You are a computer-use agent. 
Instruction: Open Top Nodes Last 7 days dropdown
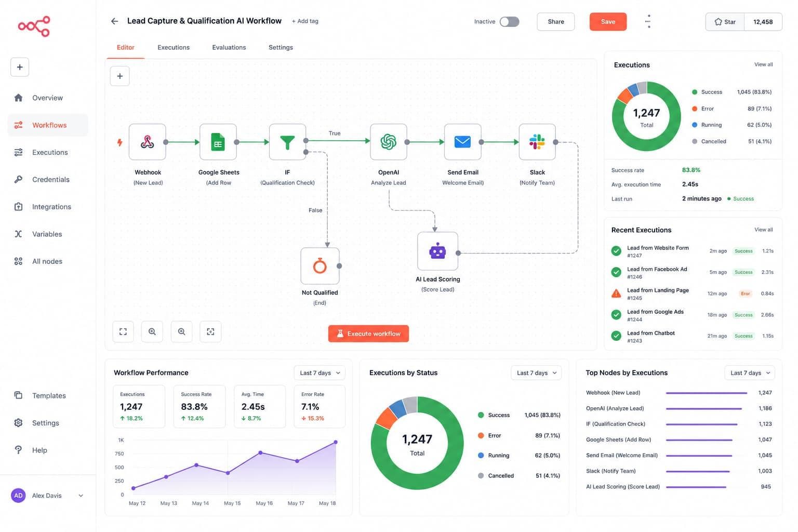coord(750,373)
